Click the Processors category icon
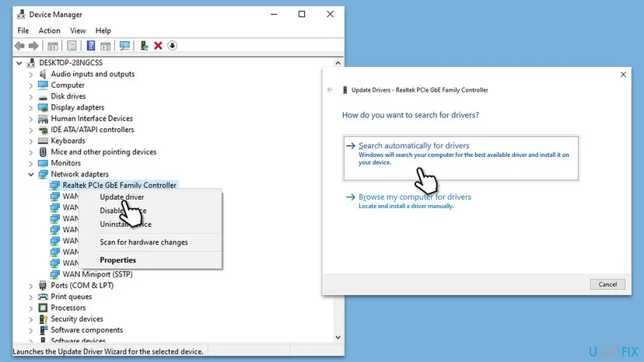This screenshot has height=362, width=644. tap(43, 308)
